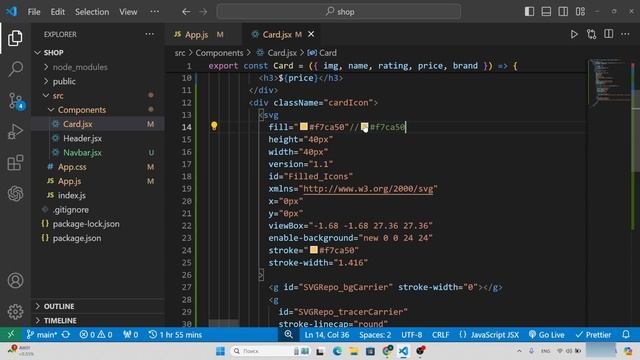Change the Spaces: 2 indentation setting
This screenshot has width=640, height=360.
[375, 335]
